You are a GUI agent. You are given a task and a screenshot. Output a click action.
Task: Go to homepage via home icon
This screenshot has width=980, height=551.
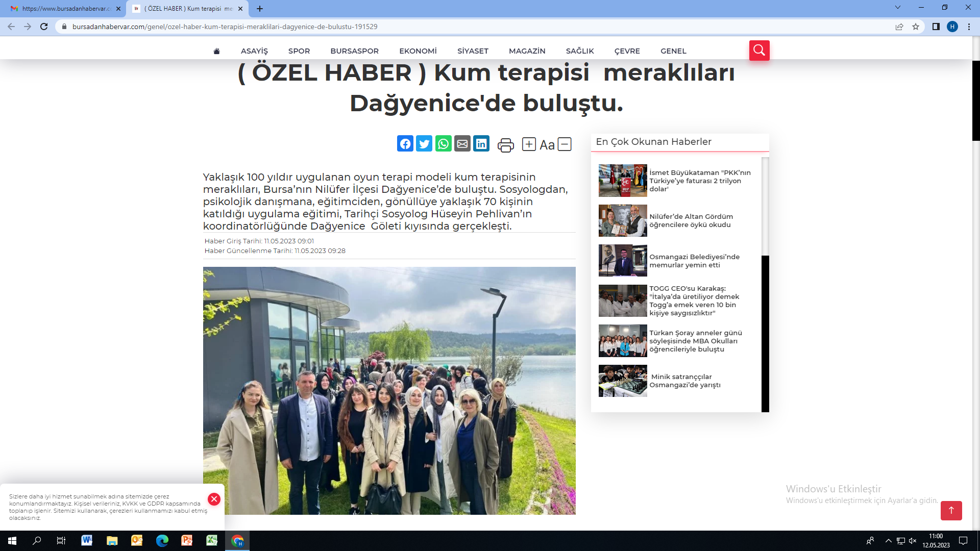[216, 51]
